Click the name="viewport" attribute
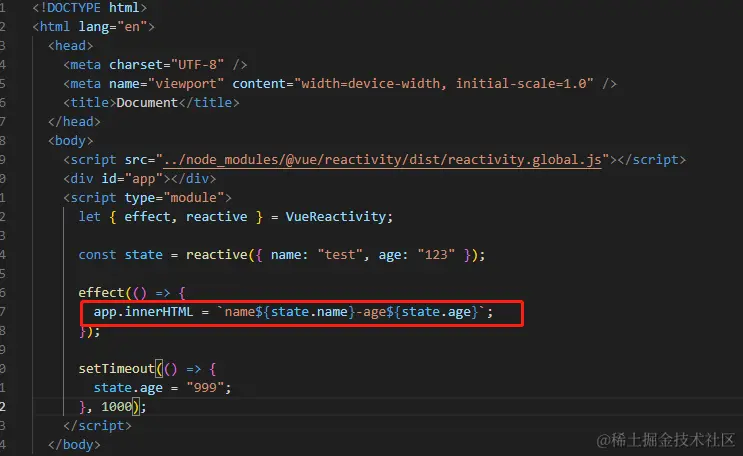 click(166, 84)
